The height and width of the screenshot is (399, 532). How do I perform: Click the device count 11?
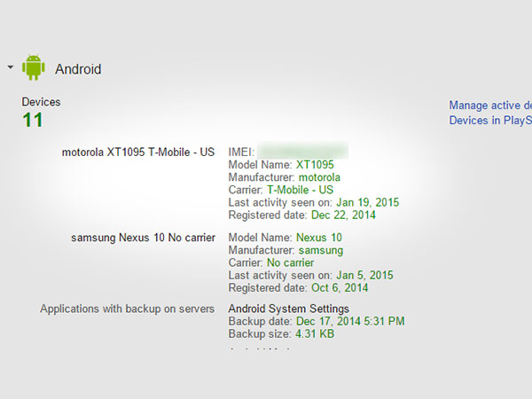[33, 120]
